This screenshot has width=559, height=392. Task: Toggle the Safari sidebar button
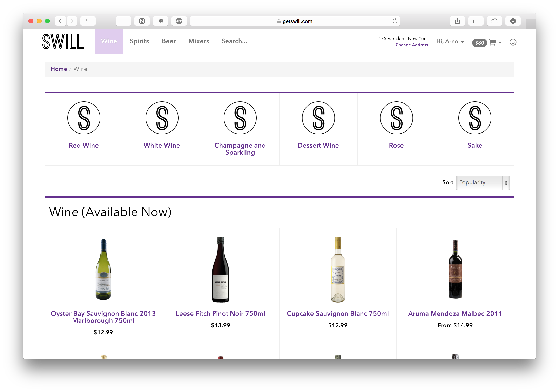(x=88, y=21)
